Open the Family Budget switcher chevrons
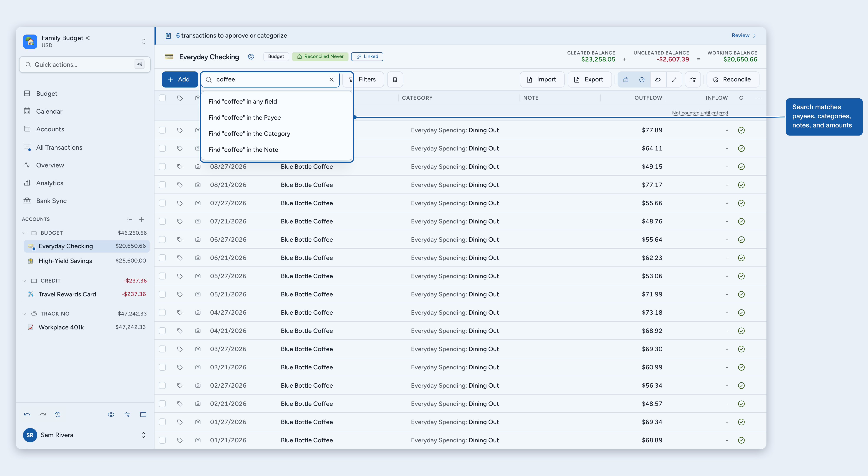 (x=143, y=41)
